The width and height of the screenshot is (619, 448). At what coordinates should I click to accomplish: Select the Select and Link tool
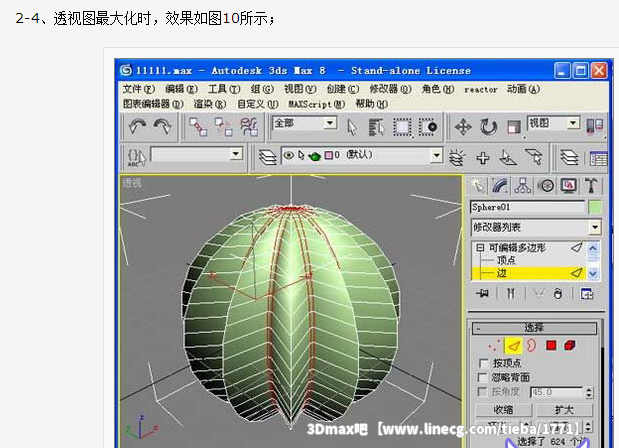[x=198, y=127]
